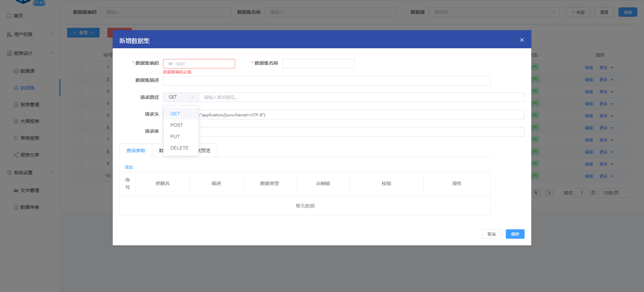Check the row 2 checkbox
This screenshot has height=292, width=644.
click(80, 79)
